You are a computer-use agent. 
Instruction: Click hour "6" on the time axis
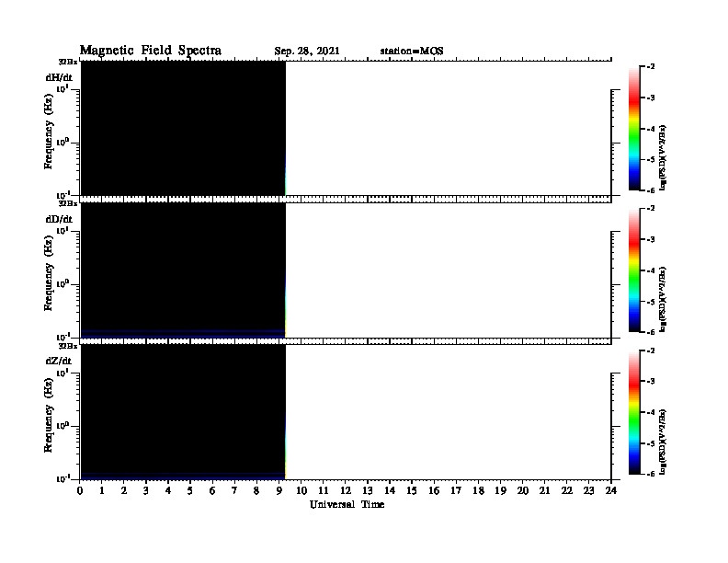point(212,490)
